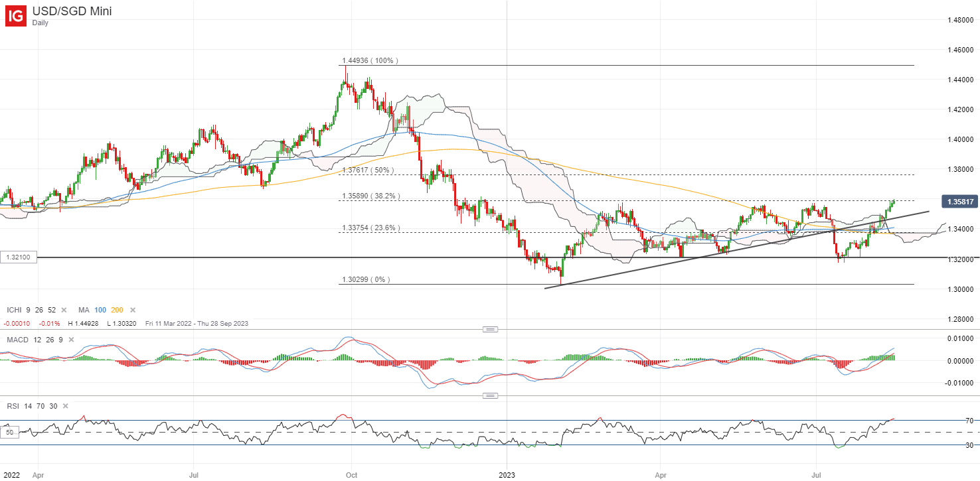Click the MA 200 period value
Image resolution: width=980 pixels, height=481 pixels.
118,310
